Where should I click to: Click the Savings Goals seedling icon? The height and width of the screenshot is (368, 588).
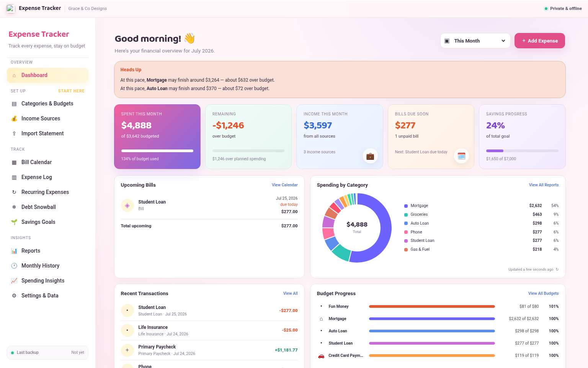[x=14, y=222]
